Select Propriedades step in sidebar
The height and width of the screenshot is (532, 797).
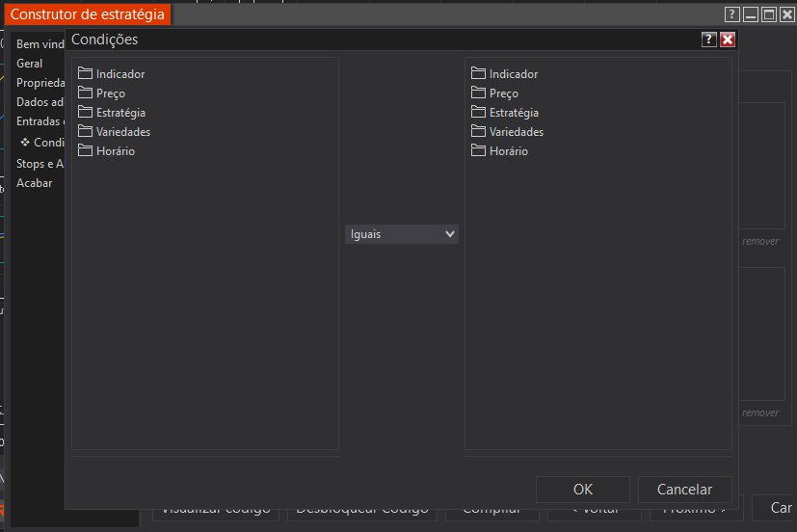click(x=40, y=83)
